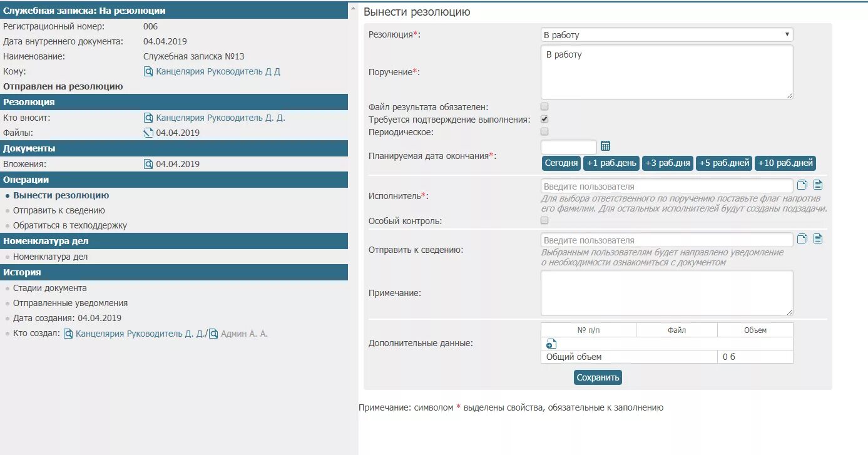The width and height of the screenshot is (868, 455).
Task: Click preview icon before Канцелярия in Кто создал
Action: pos(68,334)
